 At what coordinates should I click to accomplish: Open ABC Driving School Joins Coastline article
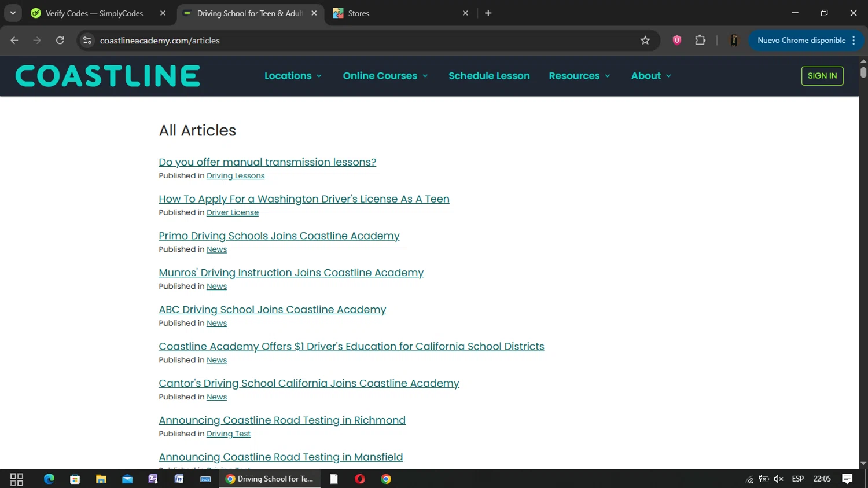tap(273, 310)
